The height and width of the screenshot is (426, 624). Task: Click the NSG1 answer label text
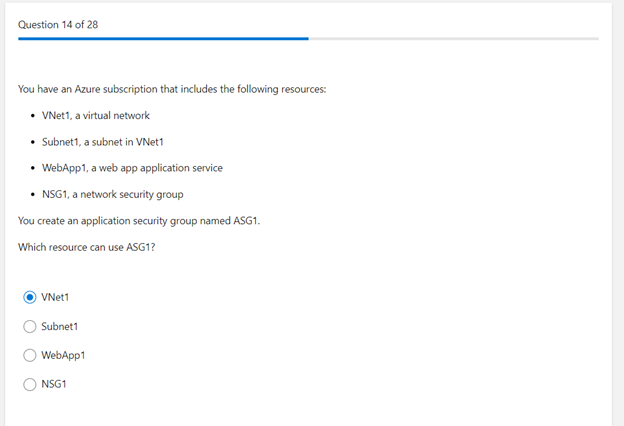pos(54,384)
